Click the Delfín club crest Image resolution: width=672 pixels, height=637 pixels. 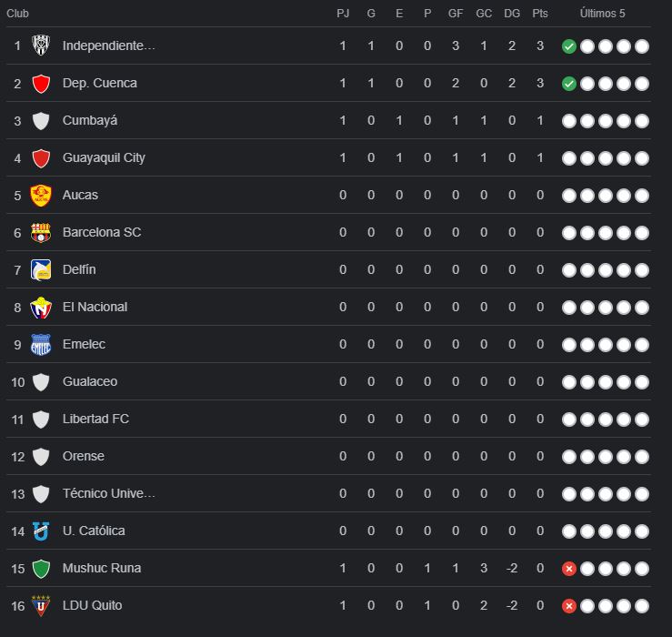(x=40, y=269)
